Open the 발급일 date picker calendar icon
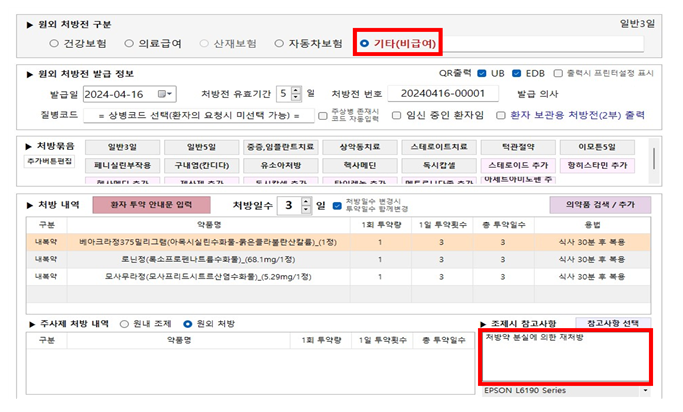Viewport: 683px width, 412px height. click(167, 94)
